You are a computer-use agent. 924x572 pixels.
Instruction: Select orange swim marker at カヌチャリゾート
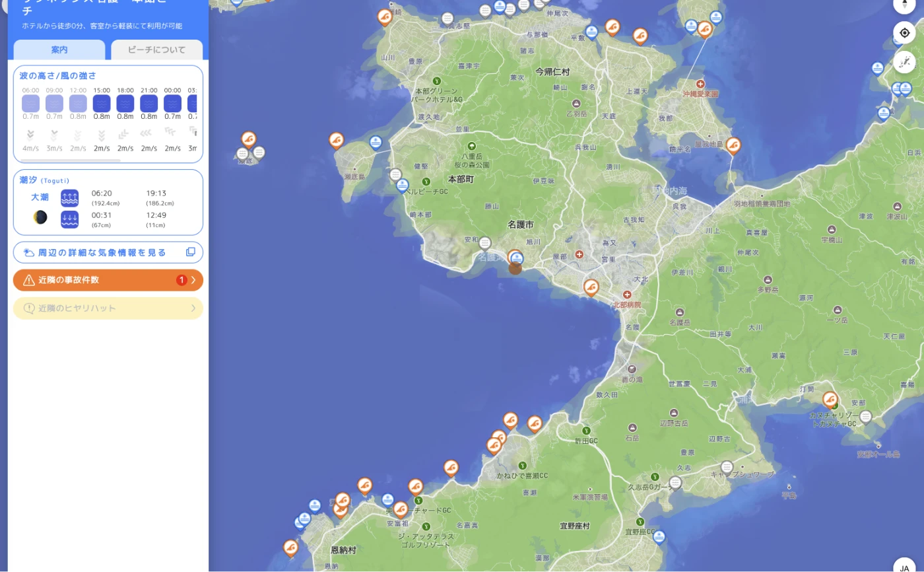click(830, 400)
